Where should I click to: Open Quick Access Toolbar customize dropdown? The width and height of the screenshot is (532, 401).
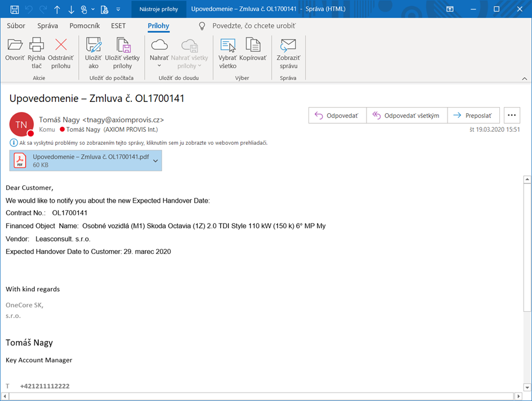(118, 10)
